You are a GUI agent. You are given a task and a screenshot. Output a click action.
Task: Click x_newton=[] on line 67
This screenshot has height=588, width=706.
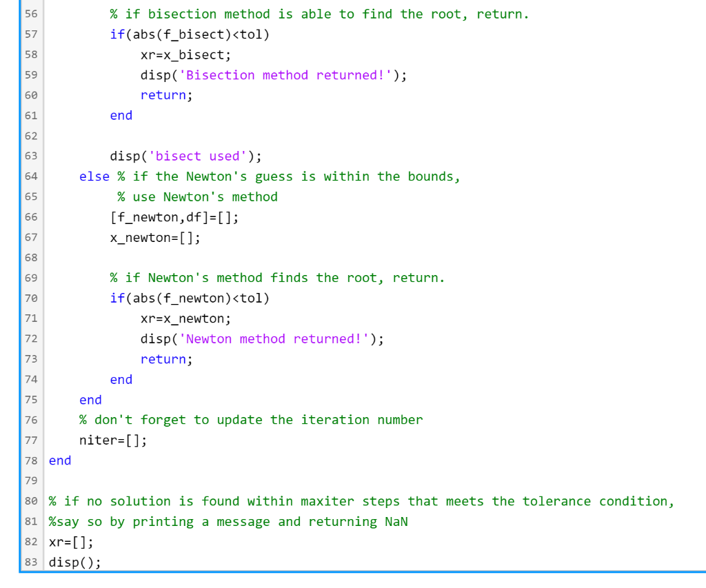(152, 237)
